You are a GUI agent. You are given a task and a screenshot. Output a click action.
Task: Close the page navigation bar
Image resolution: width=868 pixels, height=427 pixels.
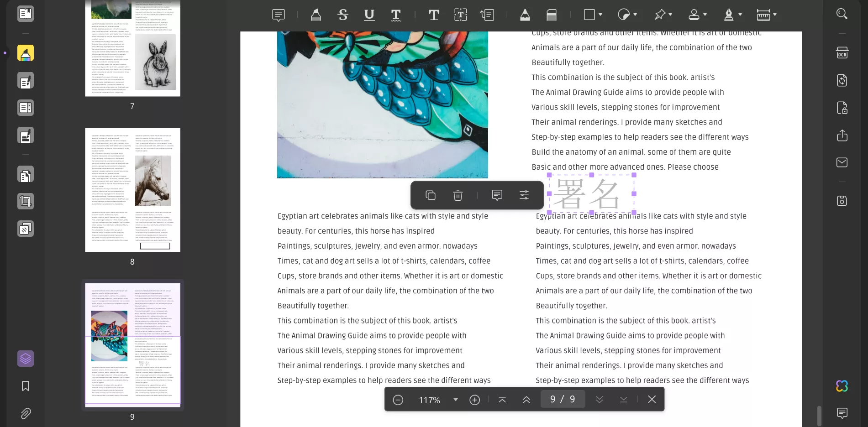point(652,400)
